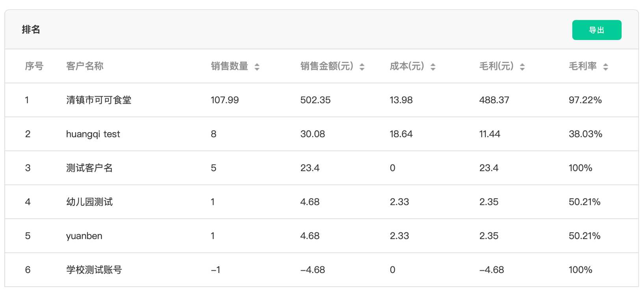
Task: Click the green 导出 export button
Action: click(596, 30)
